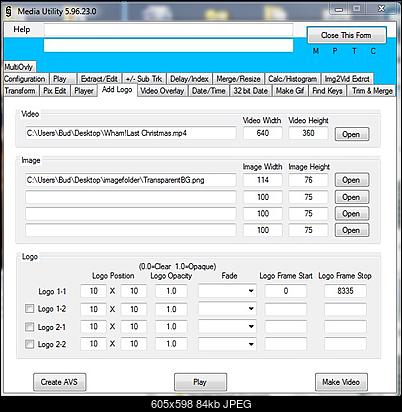Expand the Fade dropdown for Logo 2-2
Viewport: 402px width, 412px height.
(227, 344)
